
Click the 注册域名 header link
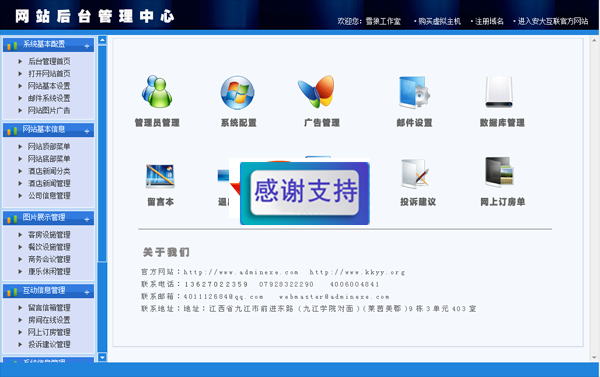coord(489,21)
